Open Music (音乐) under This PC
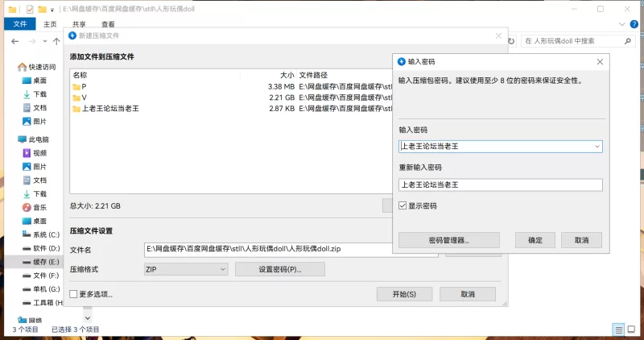 [x=35, y=207]
